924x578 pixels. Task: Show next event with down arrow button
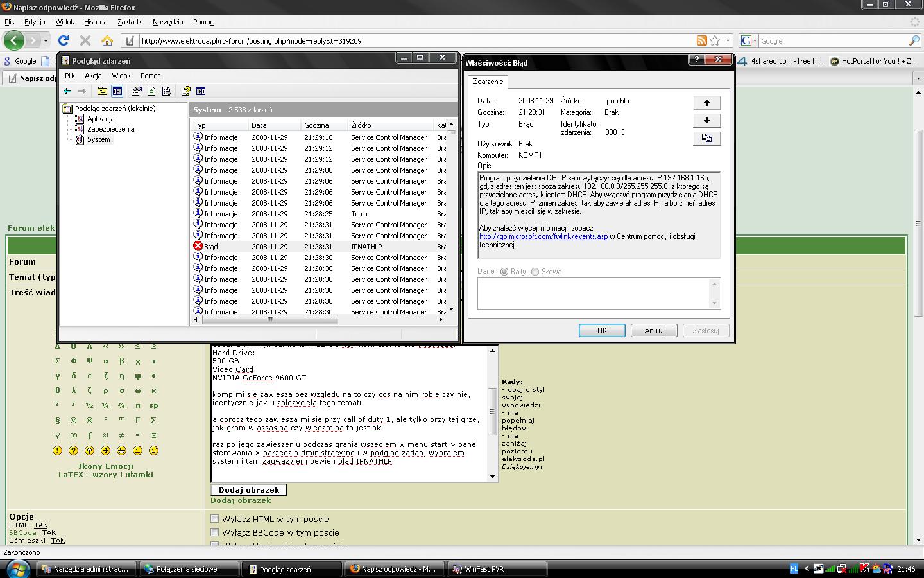click(x=706, y=120)
